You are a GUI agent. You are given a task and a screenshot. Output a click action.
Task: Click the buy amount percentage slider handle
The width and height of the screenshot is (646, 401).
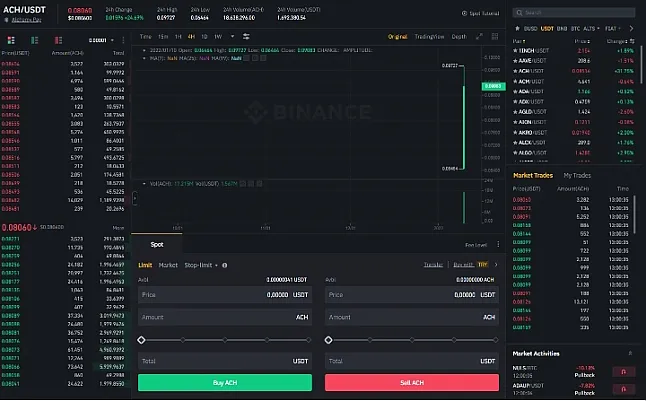141,340
